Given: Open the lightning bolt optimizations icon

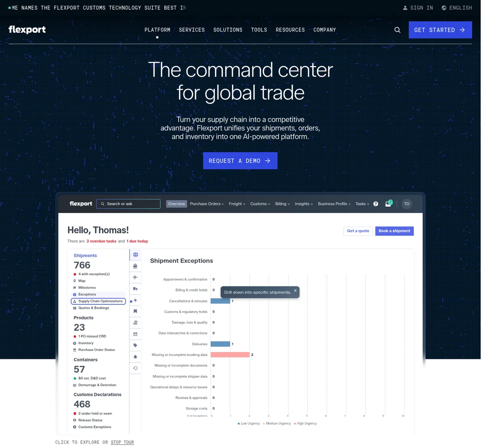Looking at the screenshot, I should 135,300.
